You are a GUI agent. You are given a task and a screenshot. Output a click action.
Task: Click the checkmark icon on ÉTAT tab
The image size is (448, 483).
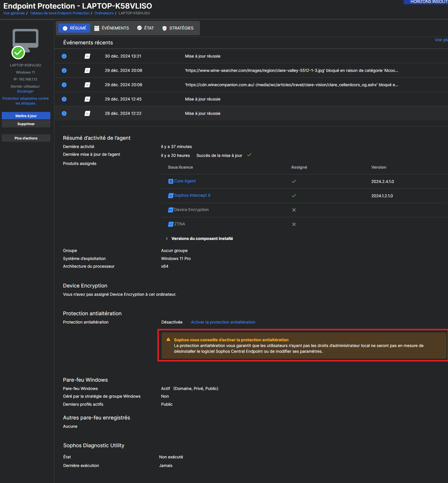click(x=139, y=28)
